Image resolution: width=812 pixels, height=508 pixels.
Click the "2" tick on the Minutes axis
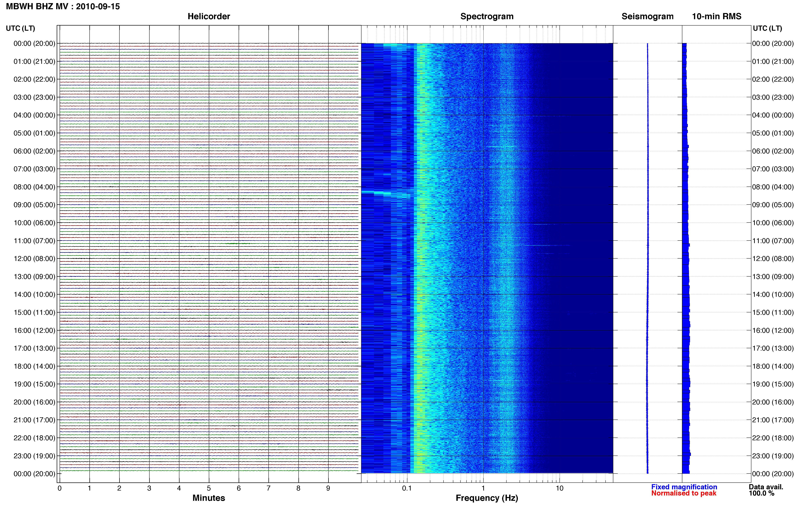(119, 488)
